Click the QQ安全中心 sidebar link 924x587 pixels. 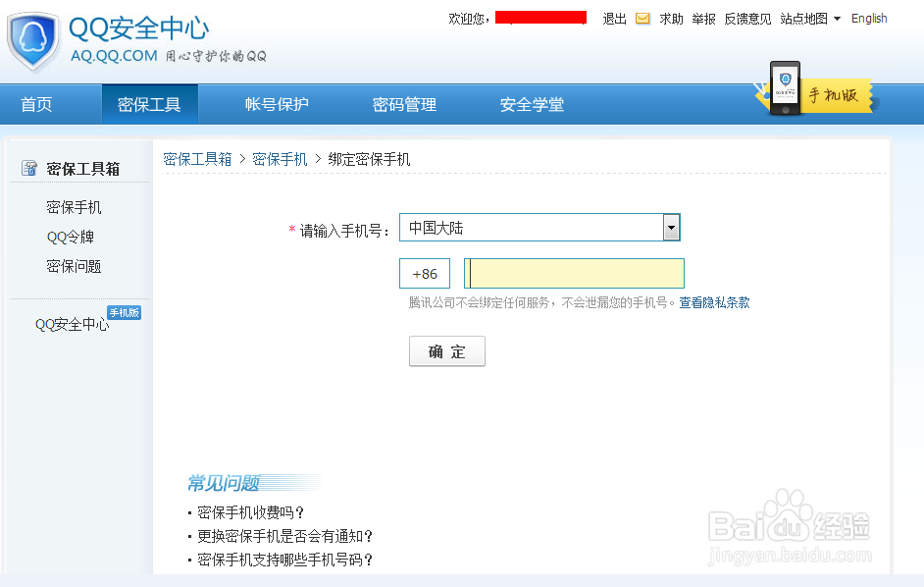[73, 325]
